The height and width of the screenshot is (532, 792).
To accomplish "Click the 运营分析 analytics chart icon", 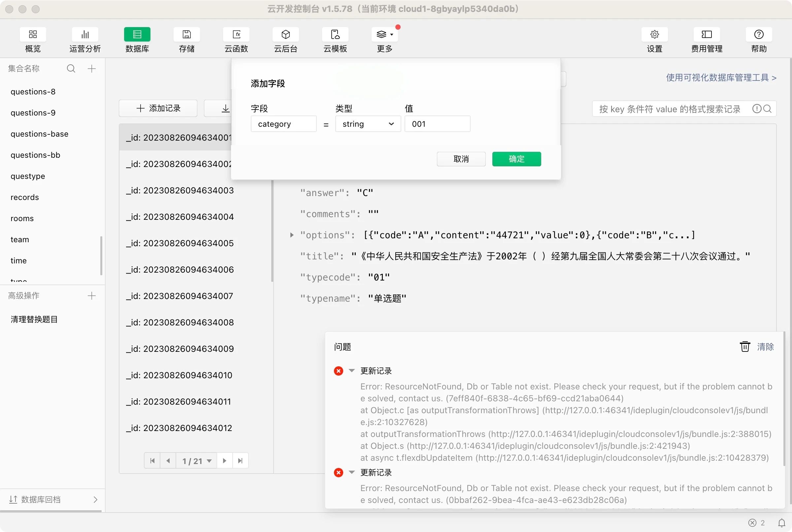I will click(x=85, y=34).
